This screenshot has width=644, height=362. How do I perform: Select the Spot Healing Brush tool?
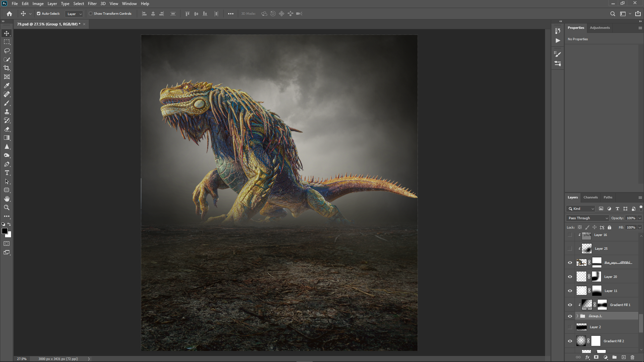coord(7,94)
